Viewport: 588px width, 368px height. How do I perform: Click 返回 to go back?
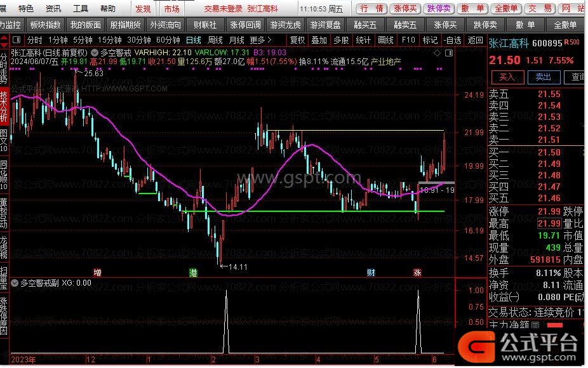click(x=475, y=40)
